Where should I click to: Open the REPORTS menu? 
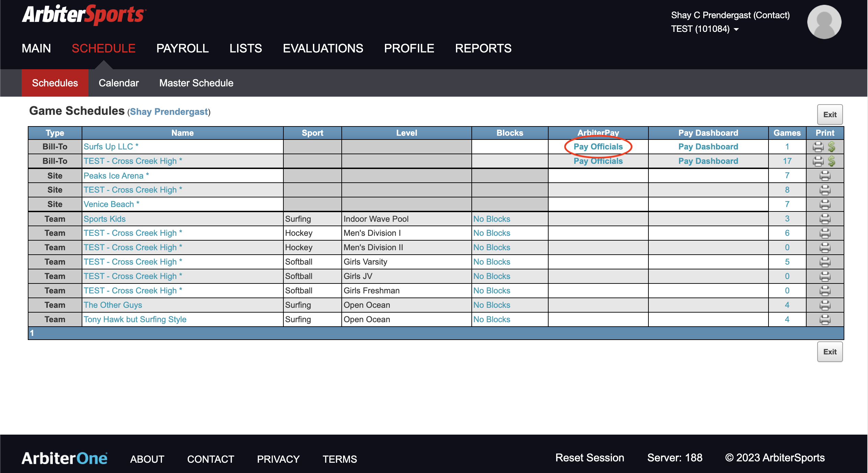click(x=483, y=48)
